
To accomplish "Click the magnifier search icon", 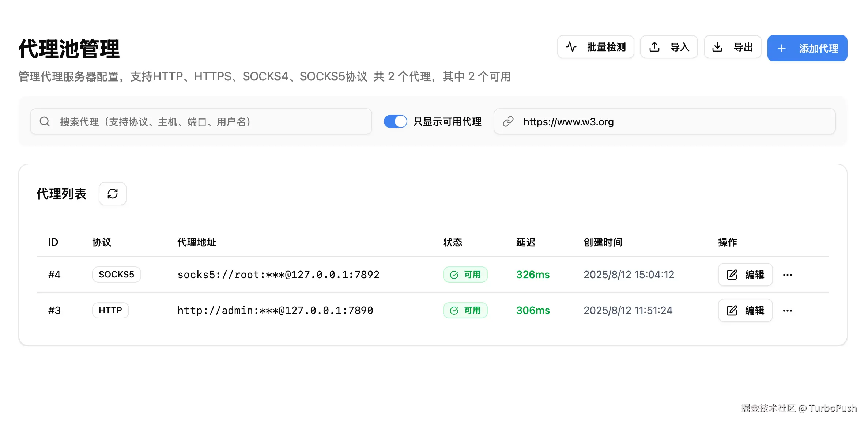I will coord(45,121).
